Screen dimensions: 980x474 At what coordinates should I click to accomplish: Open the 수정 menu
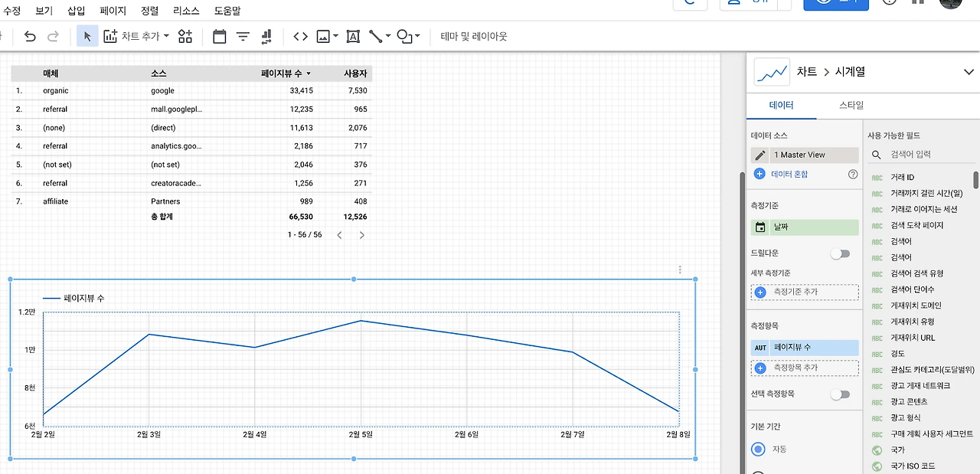coord(12,11)
